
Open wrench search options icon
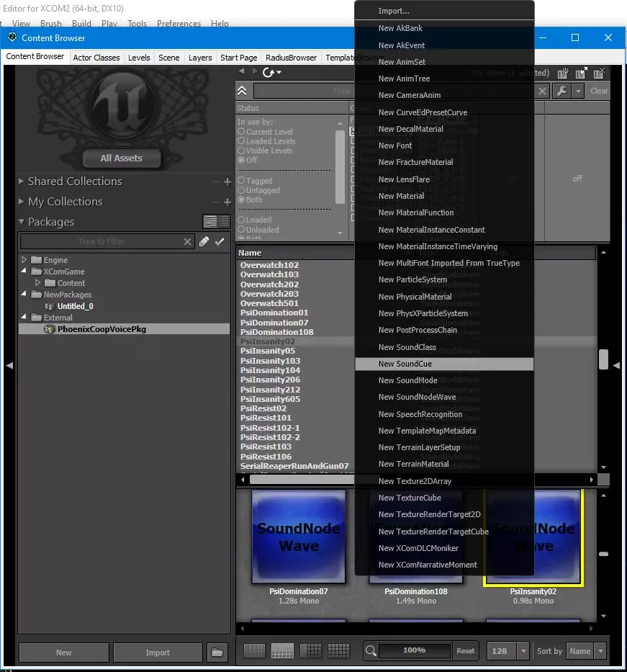(x=562, y=91)
